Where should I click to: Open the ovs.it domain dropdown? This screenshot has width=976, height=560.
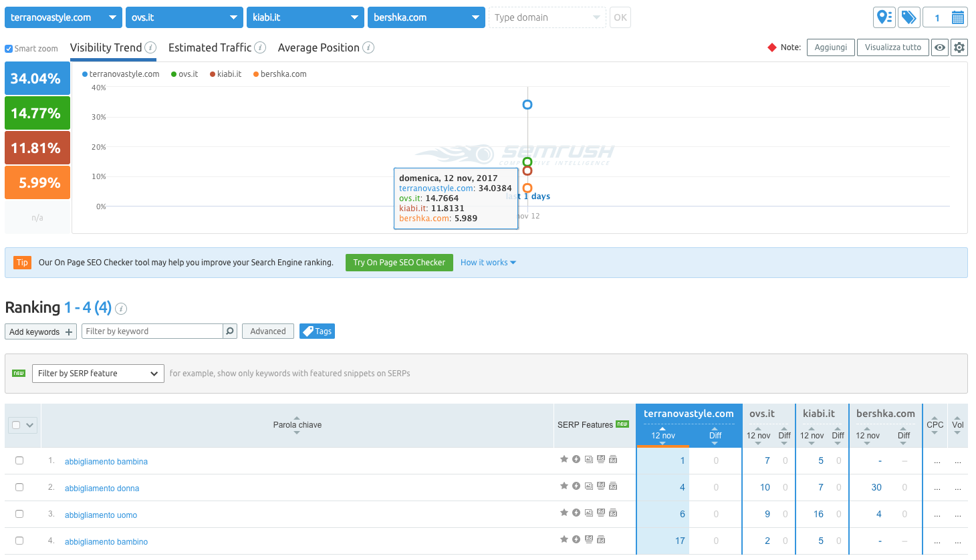185,17
